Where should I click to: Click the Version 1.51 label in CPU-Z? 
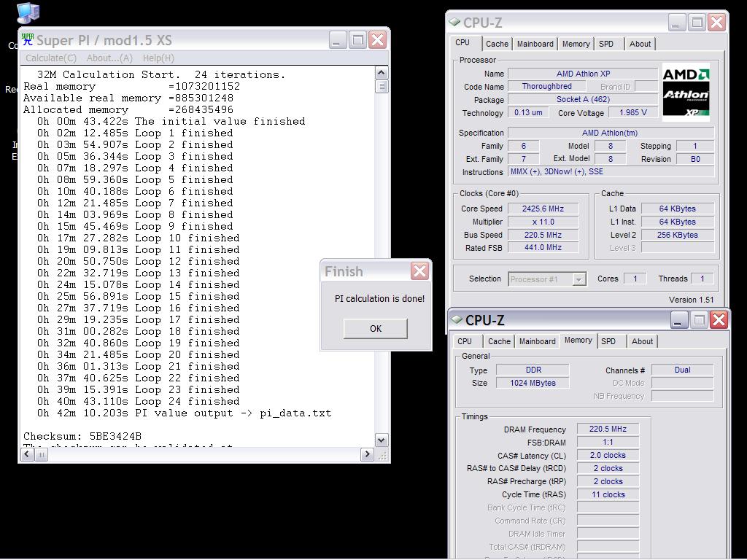click(x=692, y=300)
